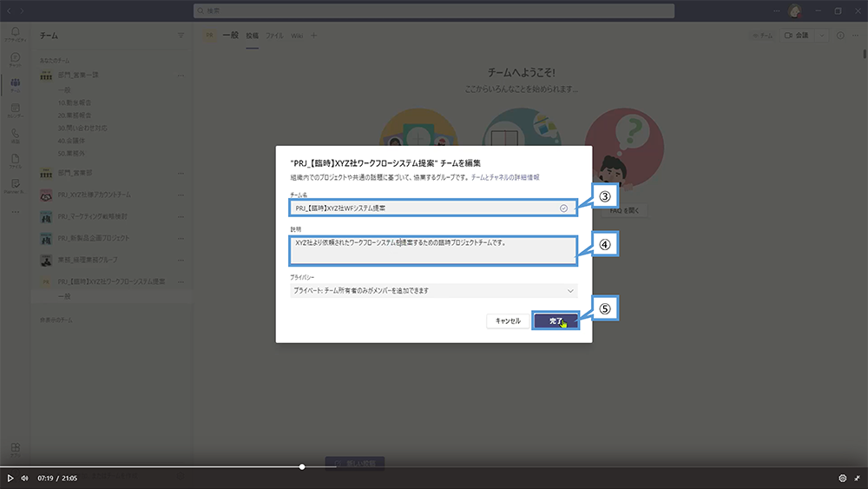
Task: Switch to the ファイル tab
Action: [273, 36]
